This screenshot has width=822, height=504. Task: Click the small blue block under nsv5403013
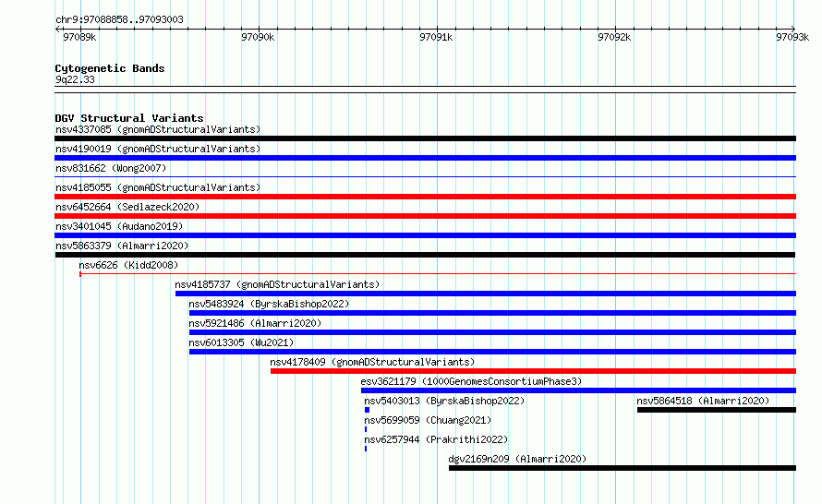click(367, 410)
